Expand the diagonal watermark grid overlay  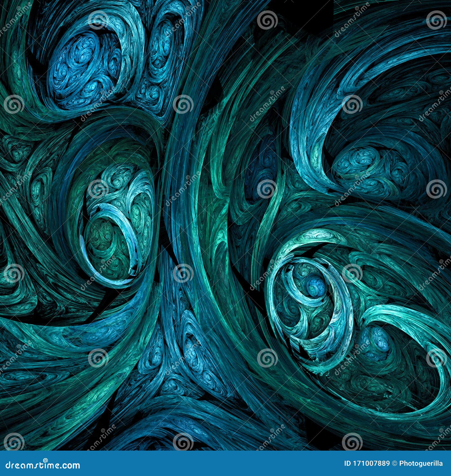[225, 225]
